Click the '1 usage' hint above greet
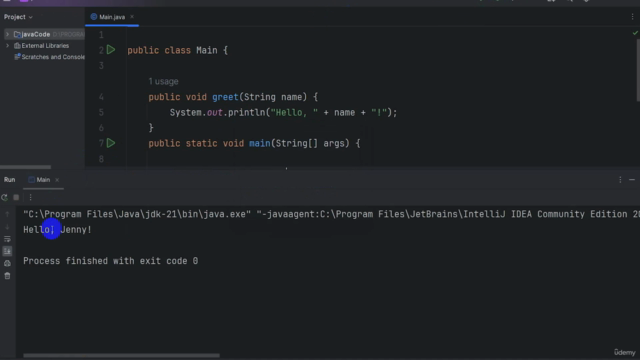Screen dimensions: 640x360 [x=163, y=82]
